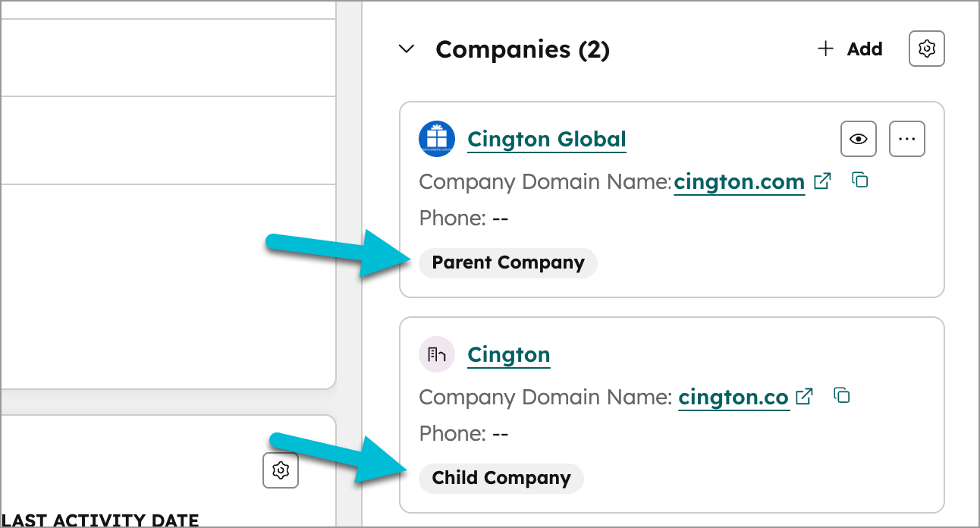Open the Cington Global company record
Image resolution: width=980 pixels, height=528 pixels.
546,139
